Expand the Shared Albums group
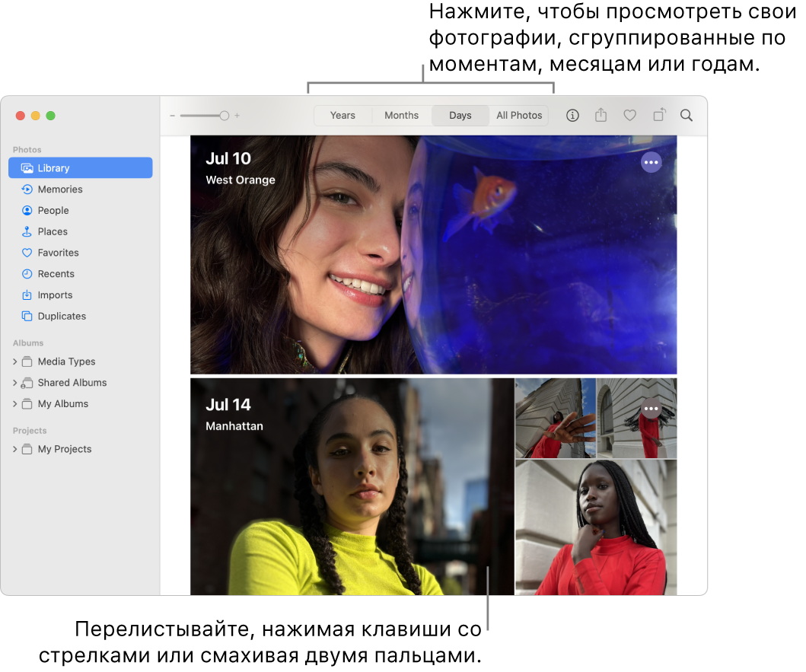Viewport: 806px width, 672px height. click(15, 383)
